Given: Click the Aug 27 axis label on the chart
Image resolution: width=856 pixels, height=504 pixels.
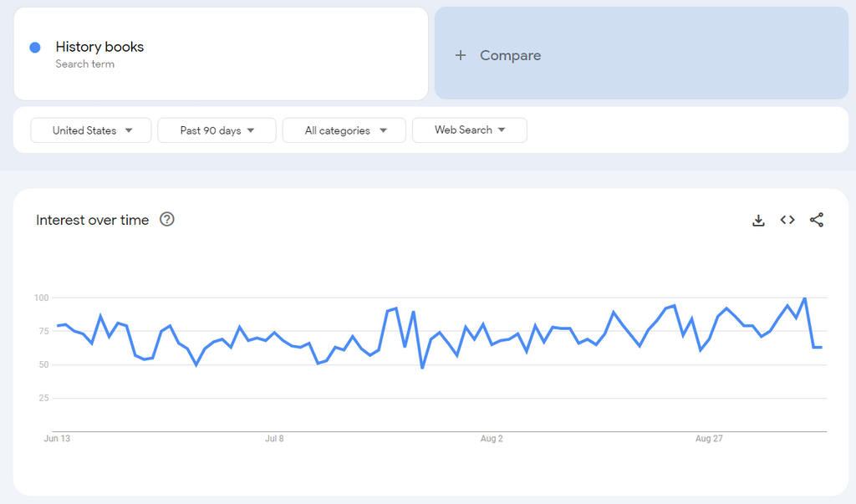Looking at the screenshot, I should 709,438.
